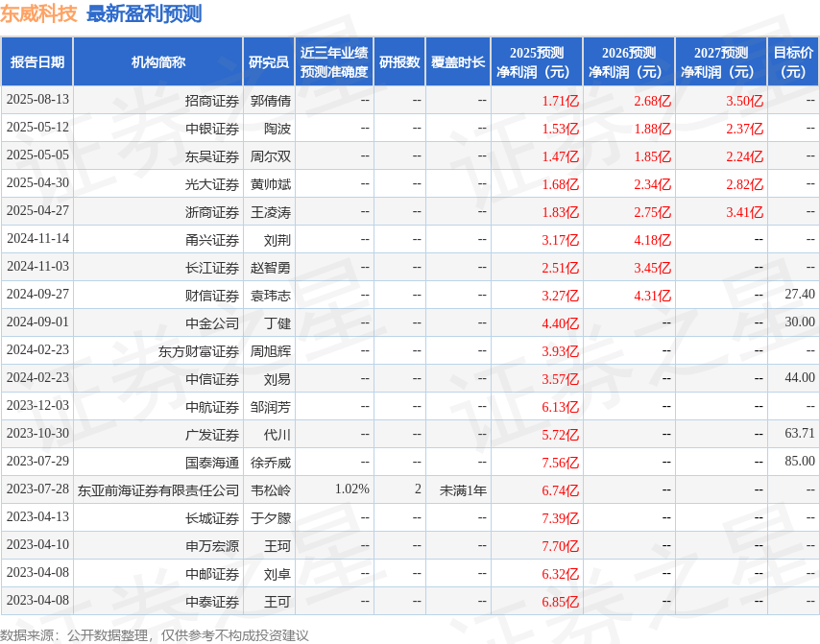Select the 目标价 column header
This screenshot has height=644, width=820.
(x=793, y=61)
